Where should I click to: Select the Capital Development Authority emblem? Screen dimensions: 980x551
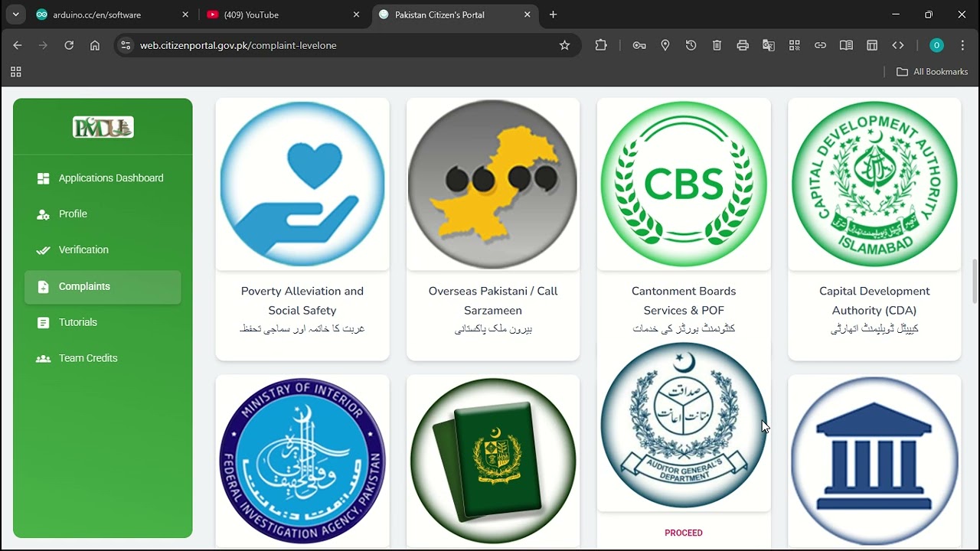coord(874,184)
